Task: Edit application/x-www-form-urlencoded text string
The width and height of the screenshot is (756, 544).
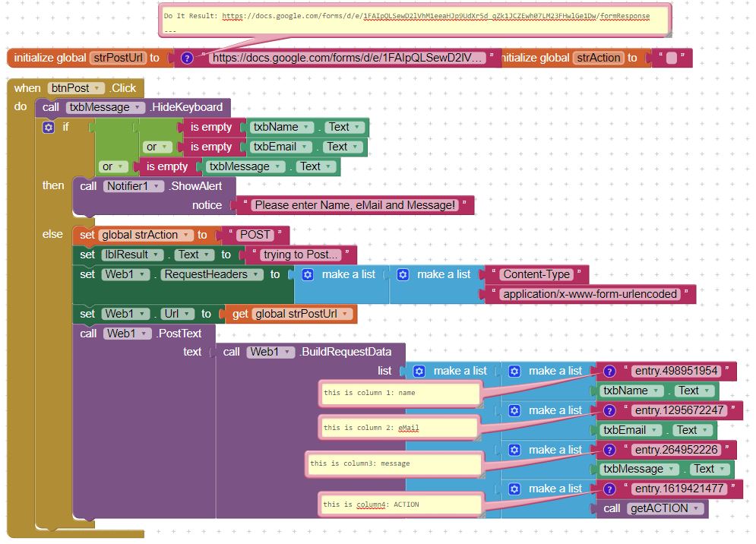Action: (x=590, y=294)
